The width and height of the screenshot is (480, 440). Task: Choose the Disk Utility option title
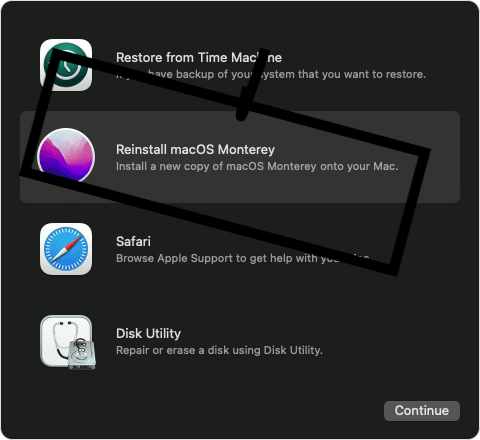pos(148,333)
